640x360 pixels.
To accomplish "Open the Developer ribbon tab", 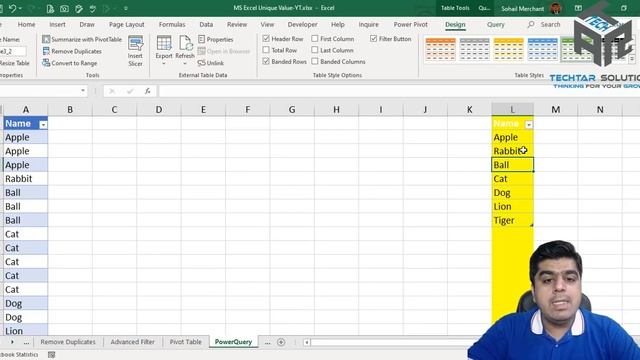I will pyautogui.click(x=302, y=24).
